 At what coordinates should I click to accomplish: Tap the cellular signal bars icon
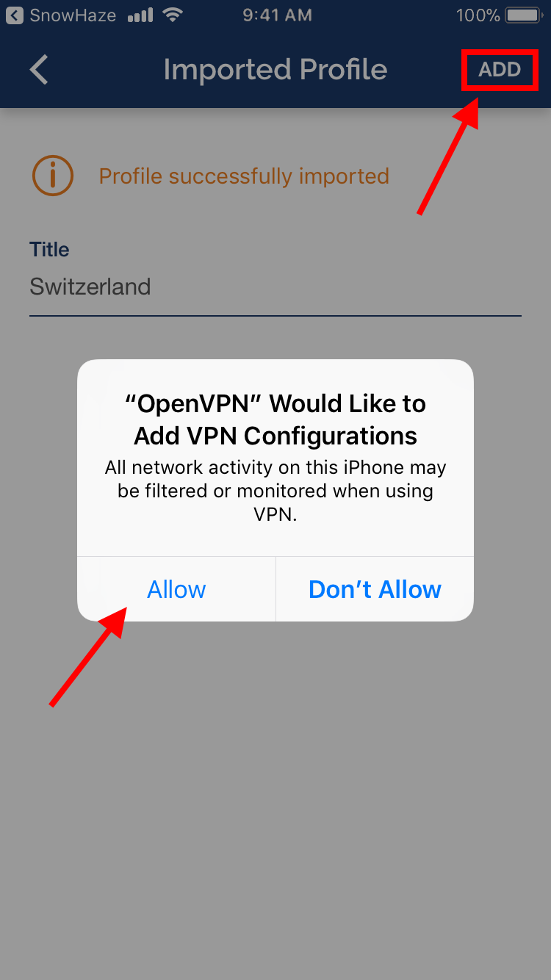point(140,15)
